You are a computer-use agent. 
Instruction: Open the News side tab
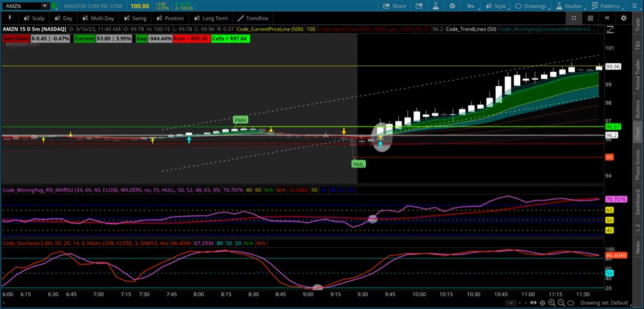637,247
